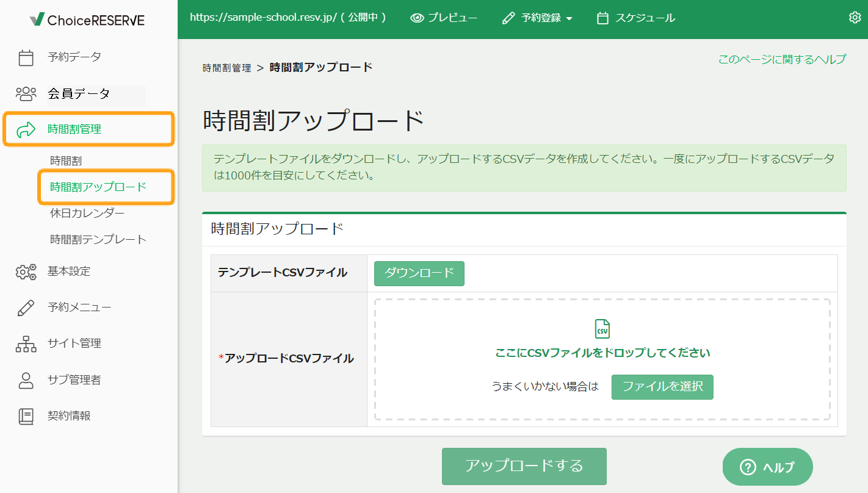Viewport: 868px width, 493px height.
Task: Click the pencil icon next to 予約登録
Action: 508,18
